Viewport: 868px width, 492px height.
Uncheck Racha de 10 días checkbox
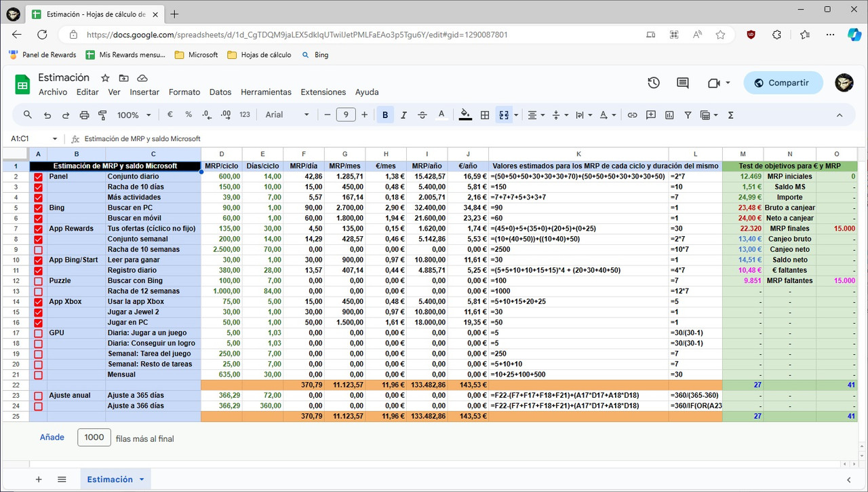(x=38, y=187)
